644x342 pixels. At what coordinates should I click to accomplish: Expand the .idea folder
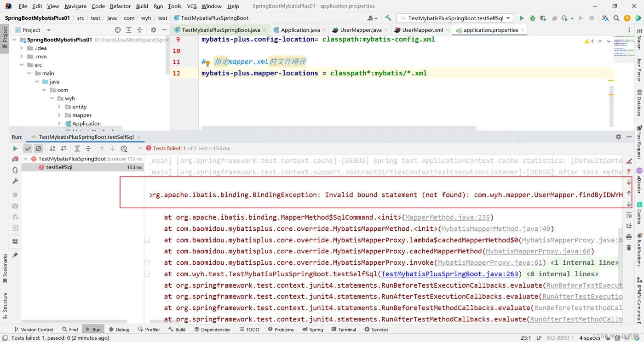tap(22, 48)
